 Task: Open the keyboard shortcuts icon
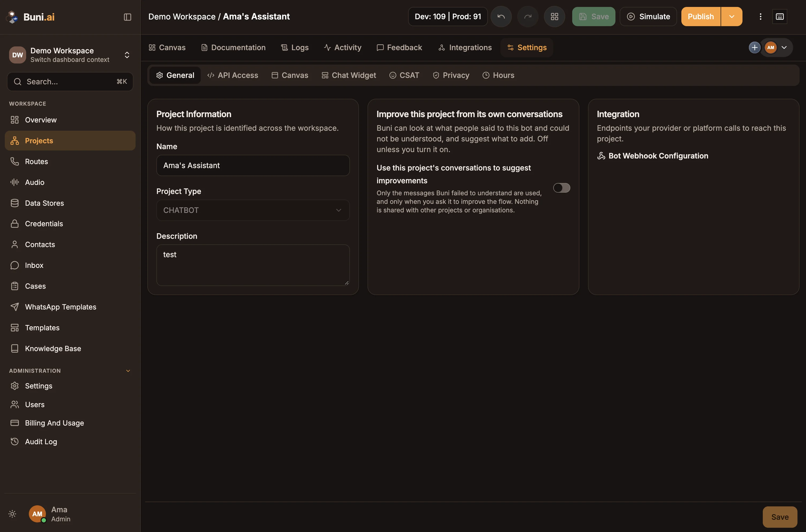pyautogui.click(x=780, y=17)
